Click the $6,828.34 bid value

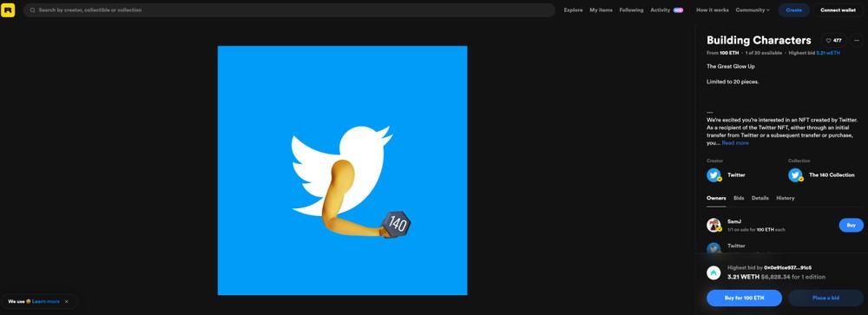[x=774, y=277]
